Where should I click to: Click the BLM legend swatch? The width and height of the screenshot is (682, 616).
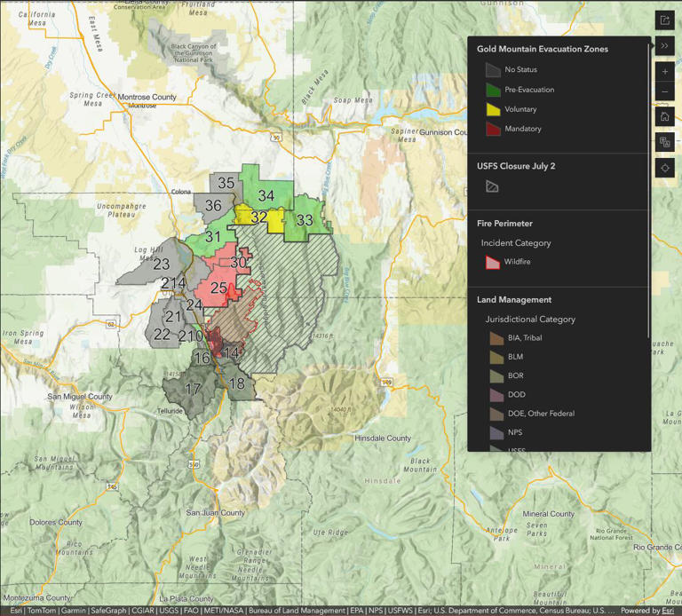[x=496, y=357]
